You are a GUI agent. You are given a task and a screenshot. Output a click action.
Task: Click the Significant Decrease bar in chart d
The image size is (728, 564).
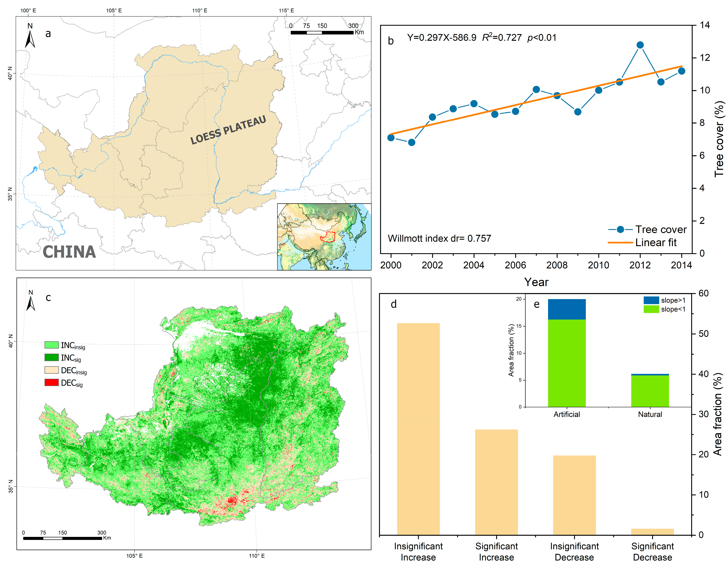pos(652,532)
